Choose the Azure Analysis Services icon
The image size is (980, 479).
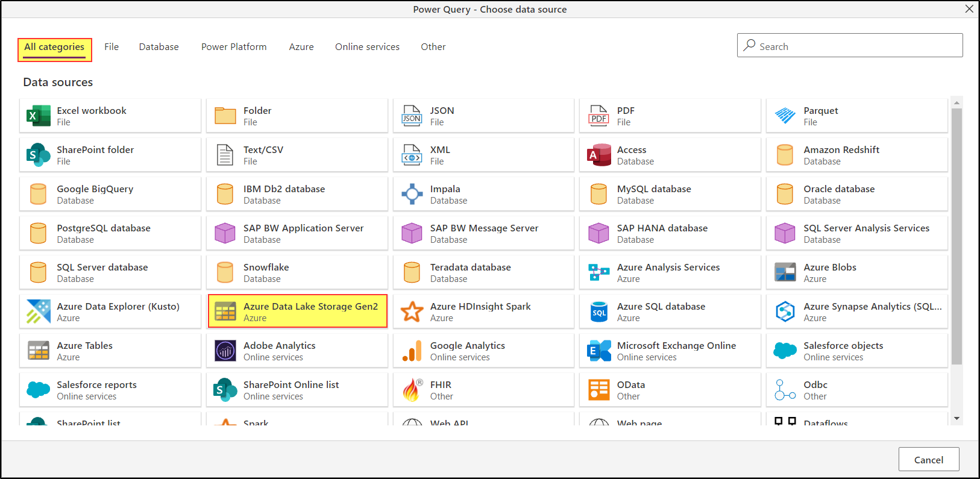tap(599, 272)
